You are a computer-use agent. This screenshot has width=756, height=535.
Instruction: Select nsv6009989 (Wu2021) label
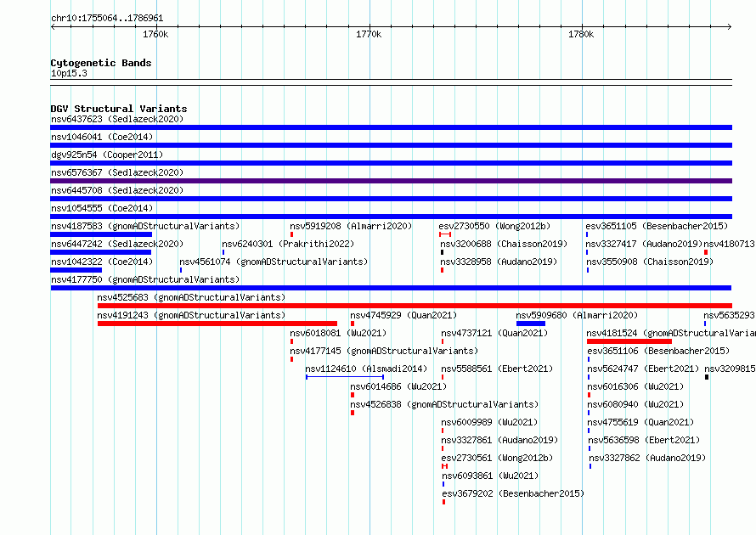click(x=489, y=422)
